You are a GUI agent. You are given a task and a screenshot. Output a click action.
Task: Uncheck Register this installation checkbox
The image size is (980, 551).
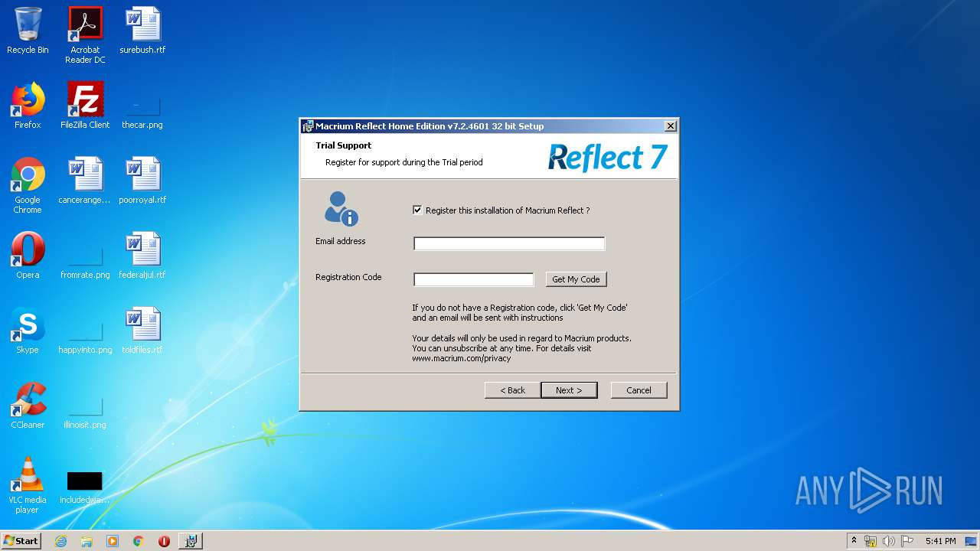[x=417, y=210]
